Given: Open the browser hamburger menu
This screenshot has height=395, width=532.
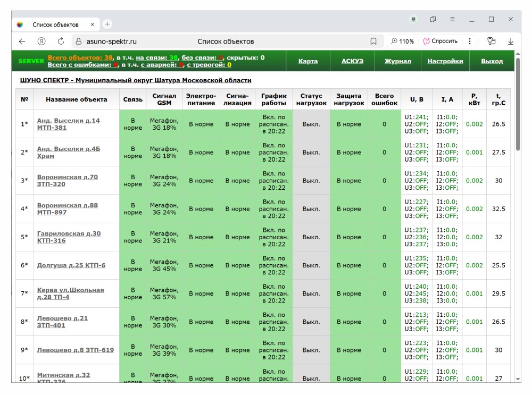Looking at the screenshot, I should click(x=452, y=20).
